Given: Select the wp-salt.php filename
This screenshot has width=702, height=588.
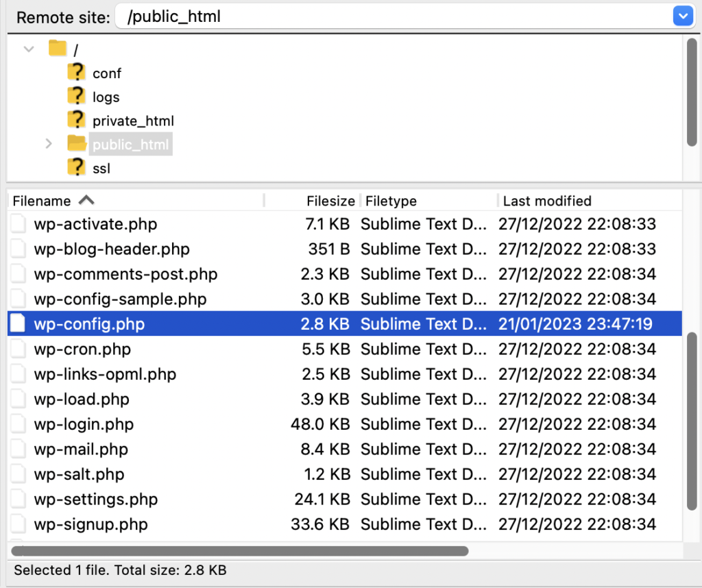Looking at the screenshot, I should [x=79, y=475].
